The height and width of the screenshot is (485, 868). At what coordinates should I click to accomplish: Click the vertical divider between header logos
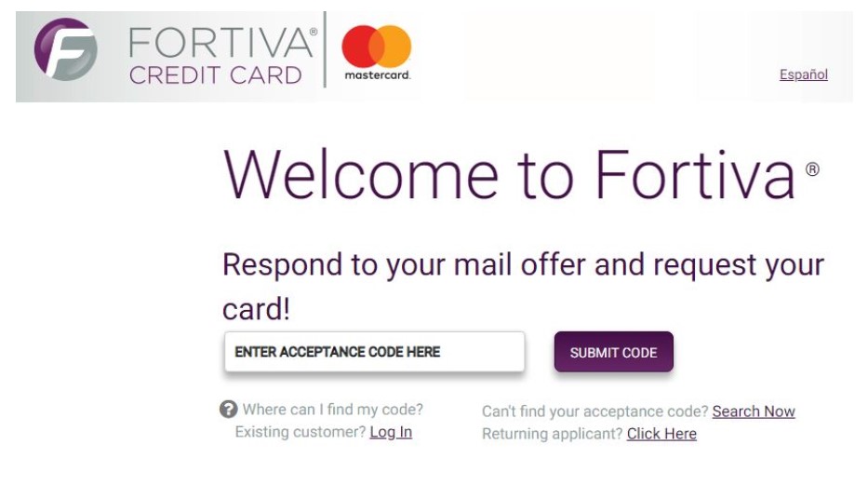click(325, 49)
